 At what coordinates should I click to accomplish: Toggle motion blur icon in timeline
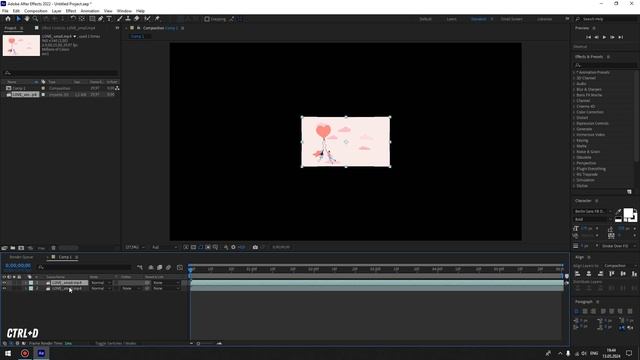[168, 267]
